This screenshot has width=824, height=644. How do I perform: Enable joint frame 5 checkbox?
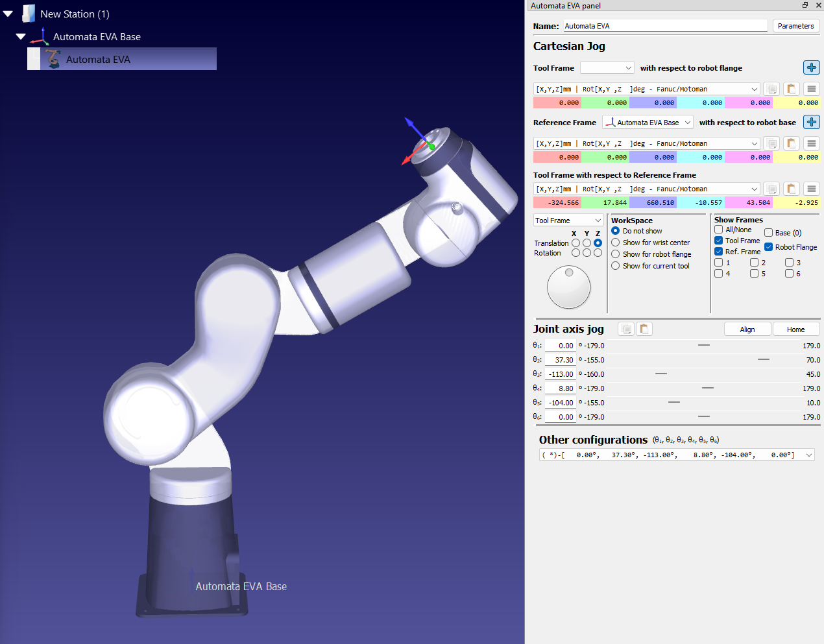754,274
